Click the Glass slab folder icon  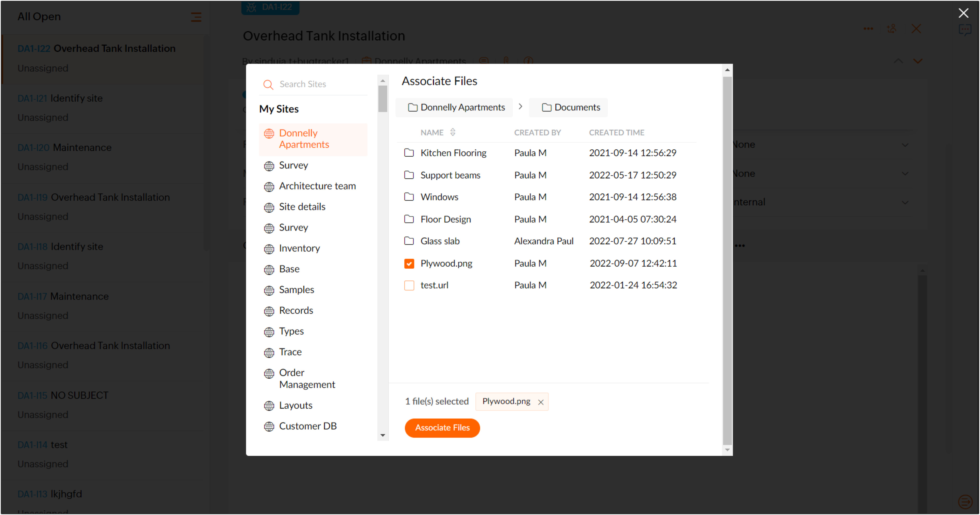(409, 241)
